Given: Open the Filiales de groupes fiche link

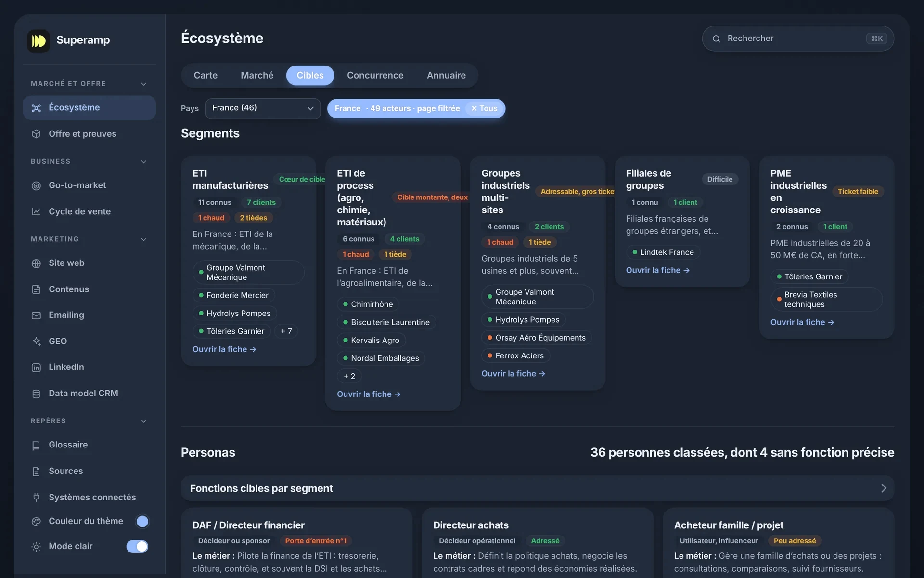Looking at the screenshot, I should point(657,270).
